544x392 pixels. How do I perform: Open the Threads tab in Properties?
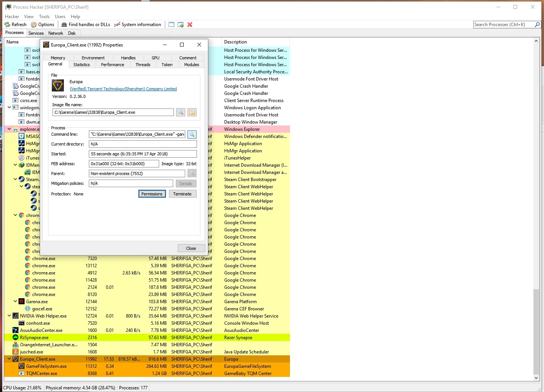tap(143, 65)
